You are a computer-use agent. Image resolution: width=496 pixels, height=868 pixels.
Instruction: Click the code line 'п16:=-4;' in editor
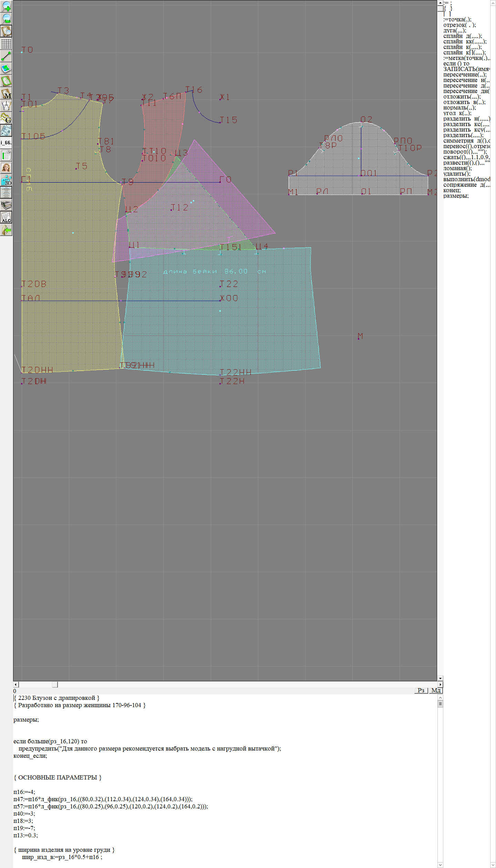(x=24, y=792)
